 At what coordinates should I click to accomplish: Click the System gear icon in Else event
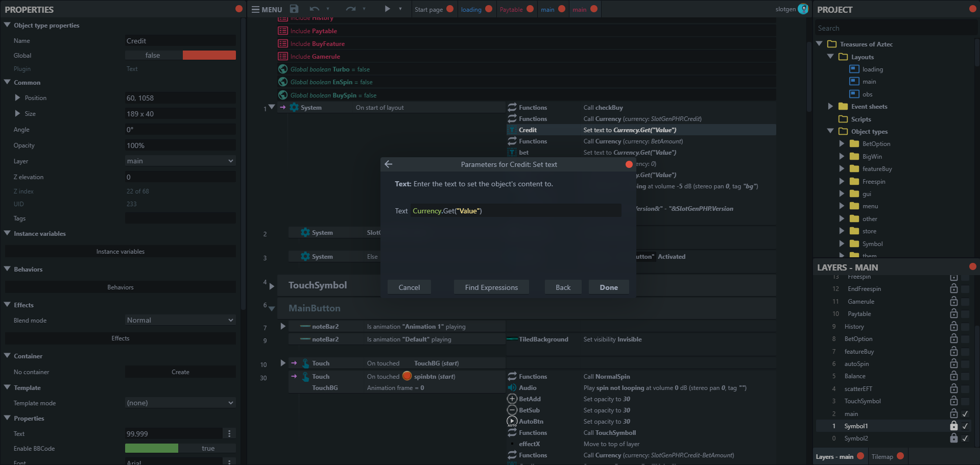[305, 256]
